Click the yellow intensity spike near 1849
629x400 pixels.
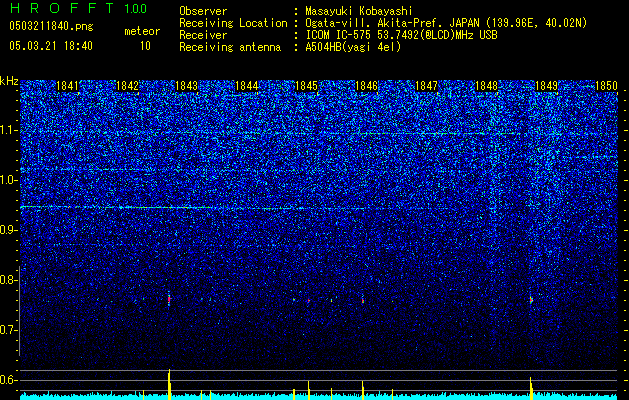tap(531, 388)
